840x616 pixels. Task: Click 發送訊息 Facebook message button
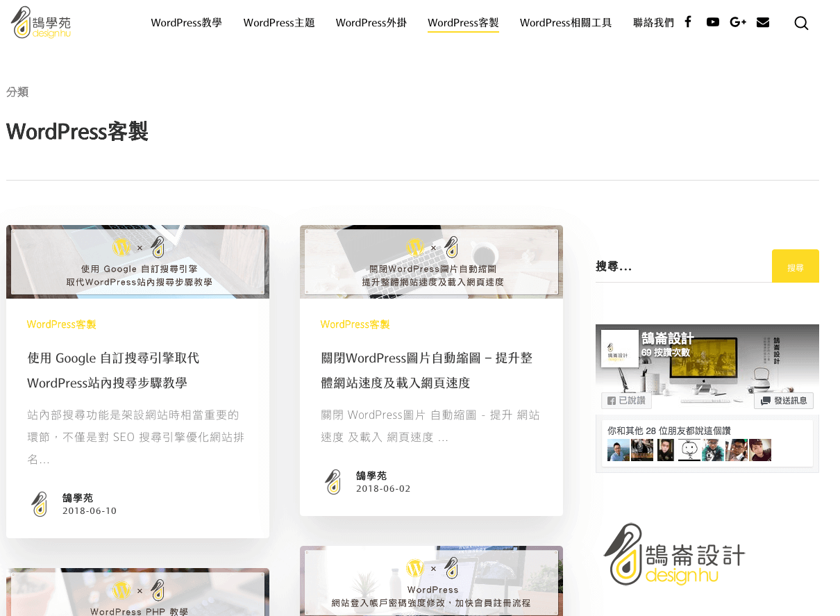[784, 401]
